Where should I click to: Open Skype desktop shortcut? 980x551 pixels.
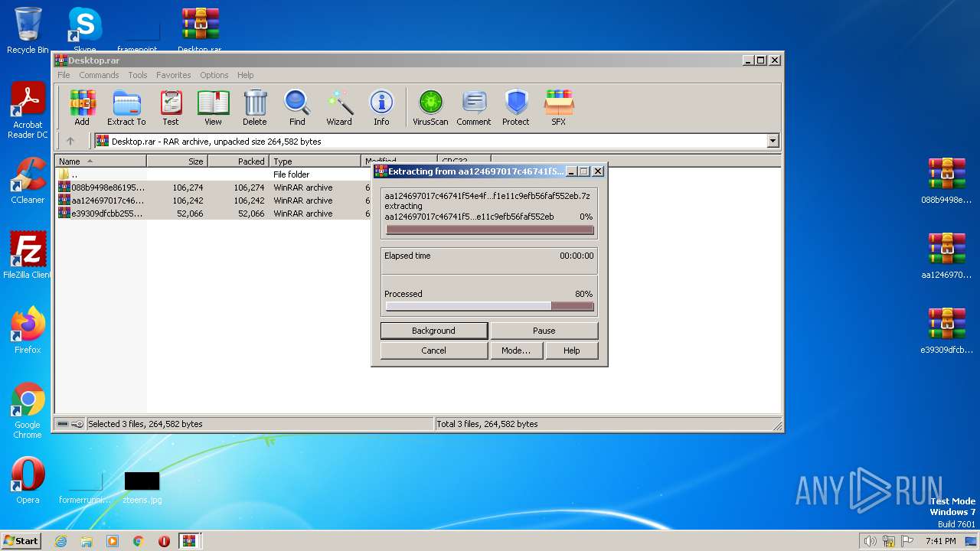pyautogui.click(x=84, y=31)
